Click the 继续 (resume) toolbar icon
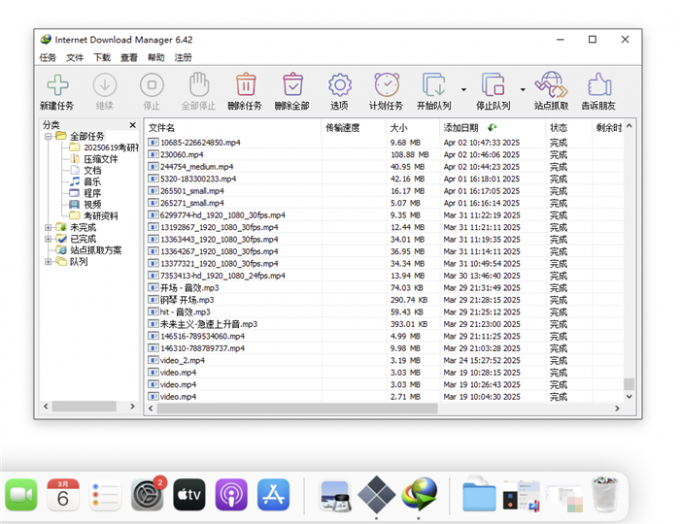Viewport: 680px width, 524px height. (x=105, y=85)
